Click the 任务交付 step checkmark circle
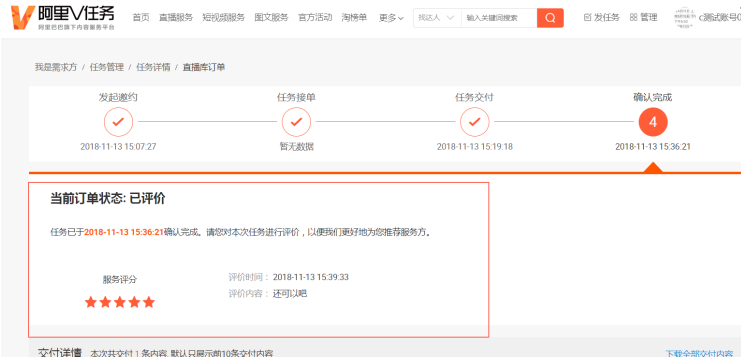The height and width of the screenshot is (362, 741). [x=474, y=122]
